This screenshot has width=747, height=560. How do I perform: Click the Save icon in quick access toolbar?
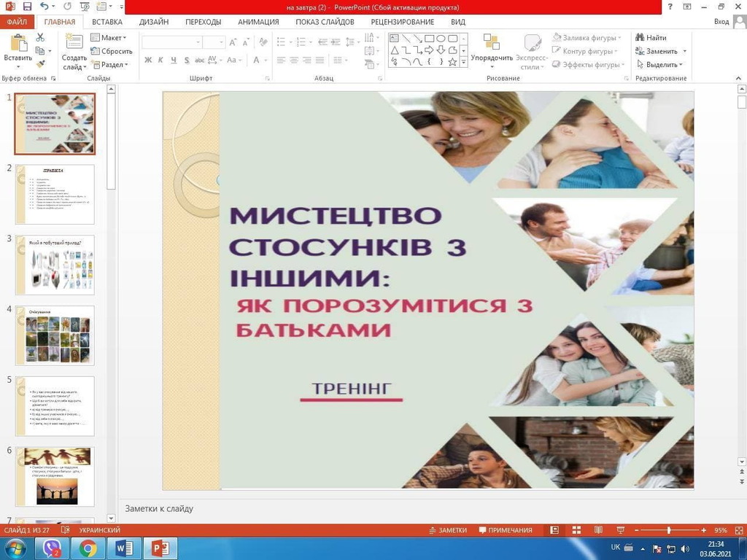point(27,7)
